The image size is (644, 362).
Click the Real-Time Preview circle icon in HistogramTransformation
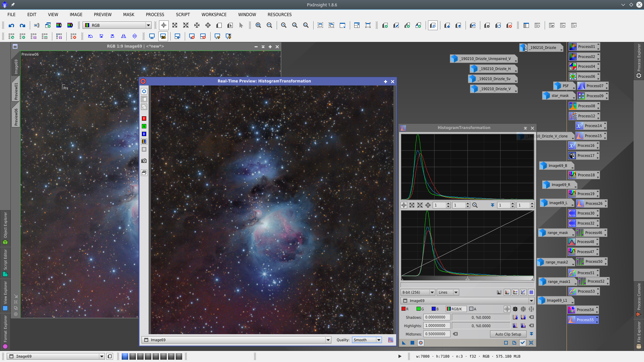click(421, 343)
